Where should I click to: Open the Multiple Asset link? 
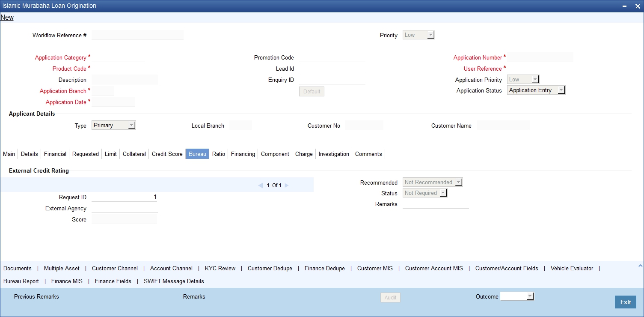[x=62, y=268]
